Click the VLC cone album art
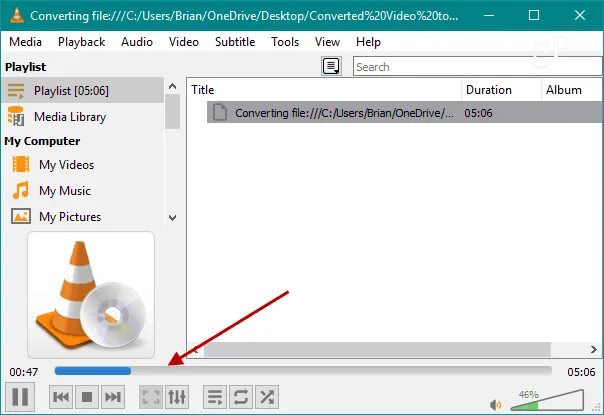The image size is (604, 415). point(91,295)
